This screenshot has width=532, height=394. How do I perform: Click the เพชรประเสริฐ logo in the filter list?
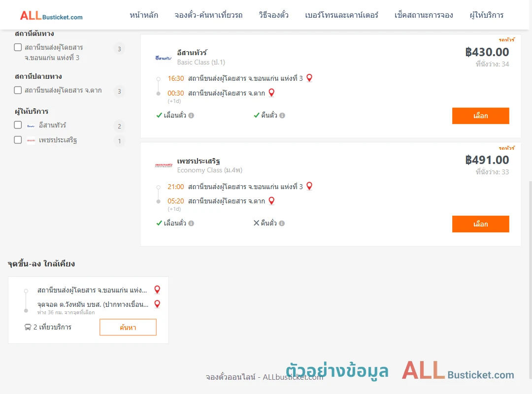[x=31, y=140]
